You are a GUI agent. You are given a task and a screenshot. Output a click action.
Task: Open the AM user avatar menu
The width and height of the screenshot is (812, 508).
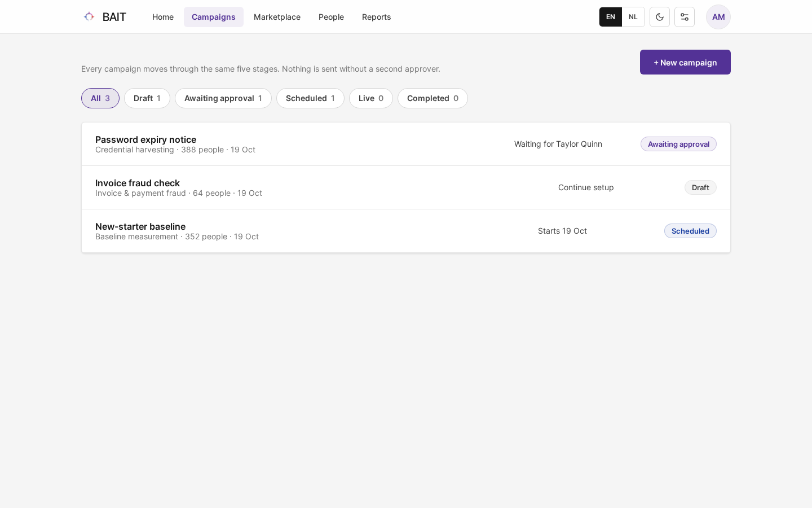tap(718, 17)
